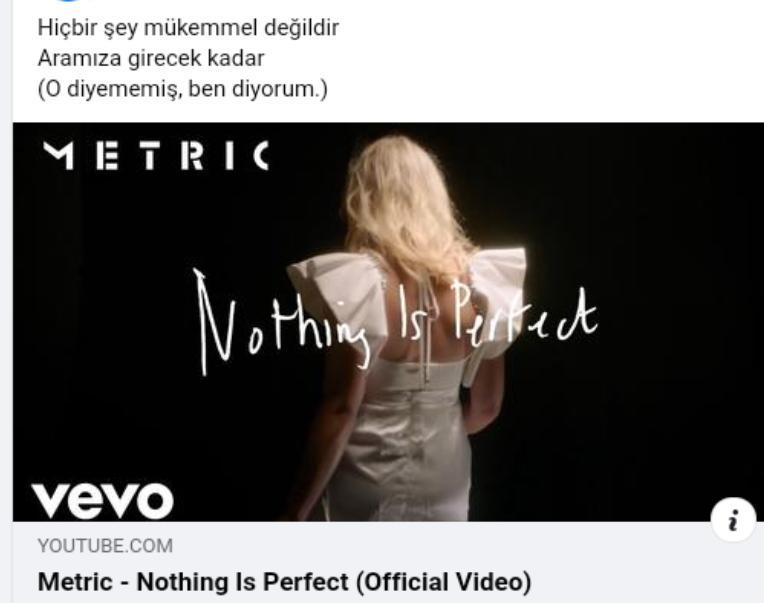Screen dimensions: 764x603
Task: Click the post line "Hiçbir şey mükemmel değildir"
Action: 188,28
